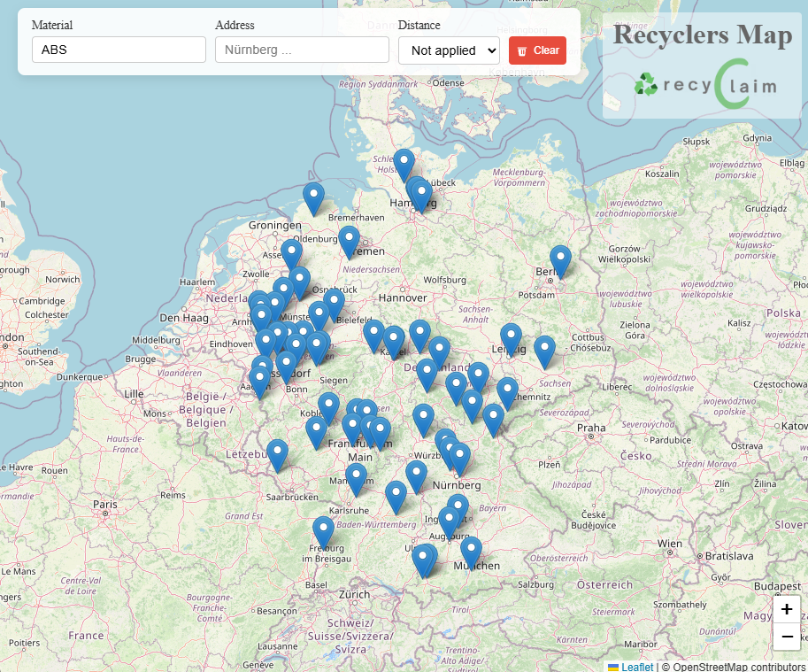
Task: Click the map marker above Augsburg
Action: click(449, 523)
